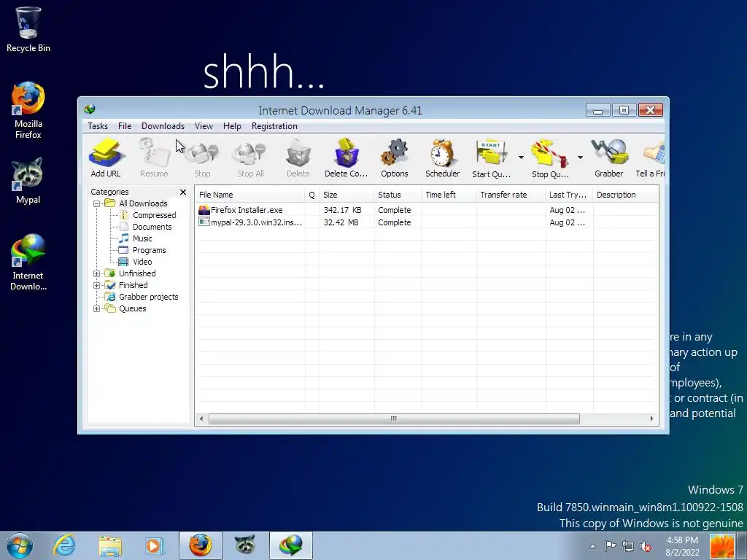
Task: Click the 32.42 MB size cell
Action: click(341, 222)
